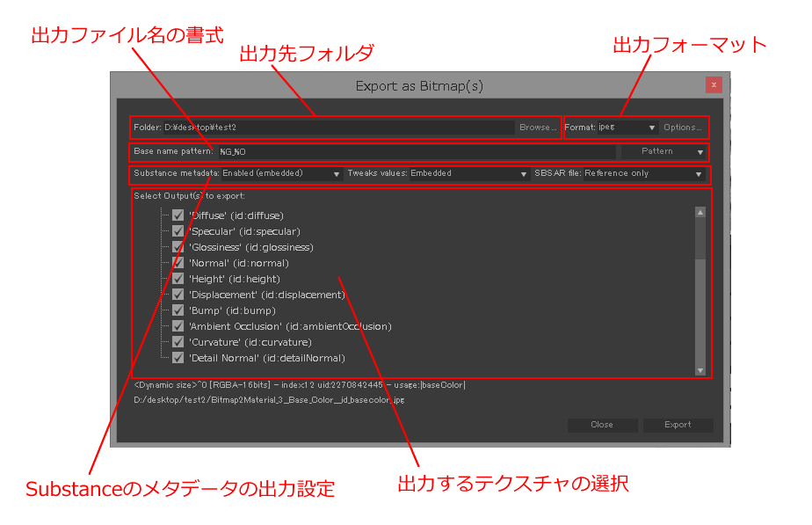Click the Base name pattern field
812x525 pixels.
pyautogui.click(x=416, y=151)
